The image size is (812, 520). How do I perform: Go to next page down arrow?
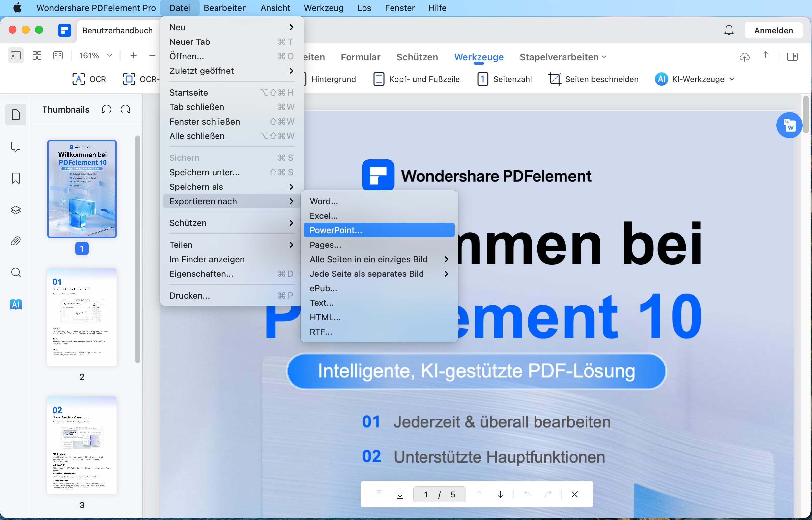tap(500, 494)
